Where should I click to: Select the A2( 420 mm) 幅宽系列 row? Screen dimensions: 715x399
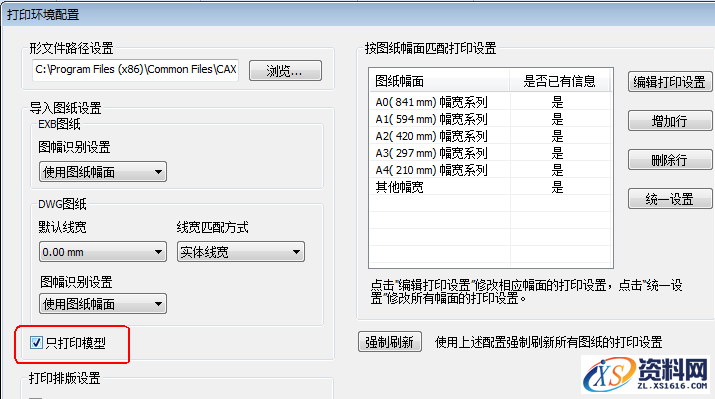(x=491, y=136)
